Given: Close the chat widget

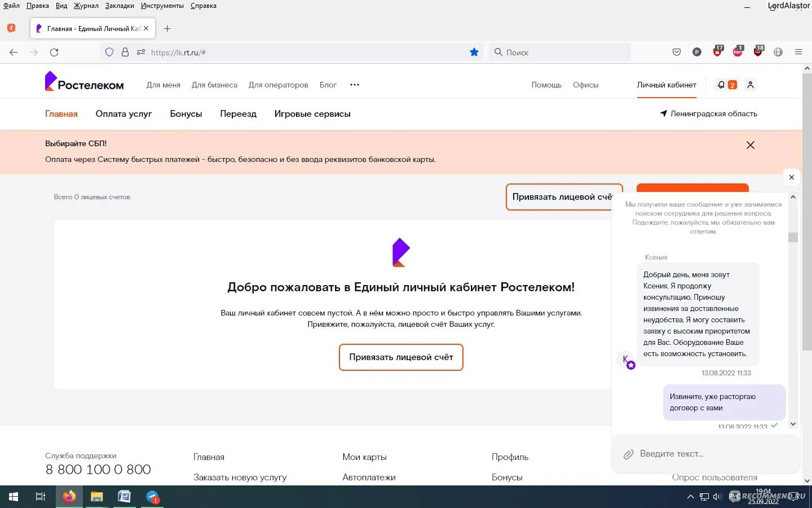Looking at the screenshot, I should 792,177.
